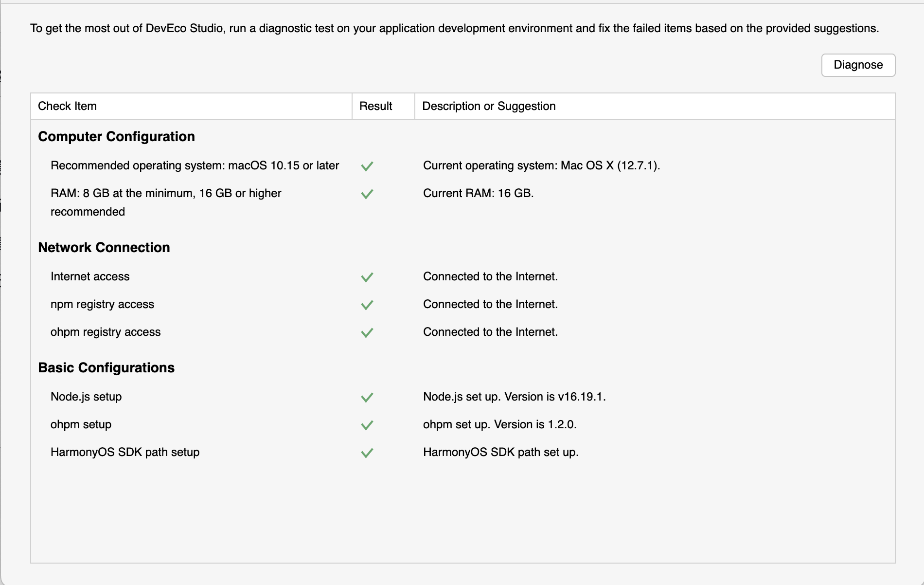The width and height of the screenshot is (924, 585).
Task: Click 'Connected to the Internet.' for ohpm registry row
Action: coord(490,332)
